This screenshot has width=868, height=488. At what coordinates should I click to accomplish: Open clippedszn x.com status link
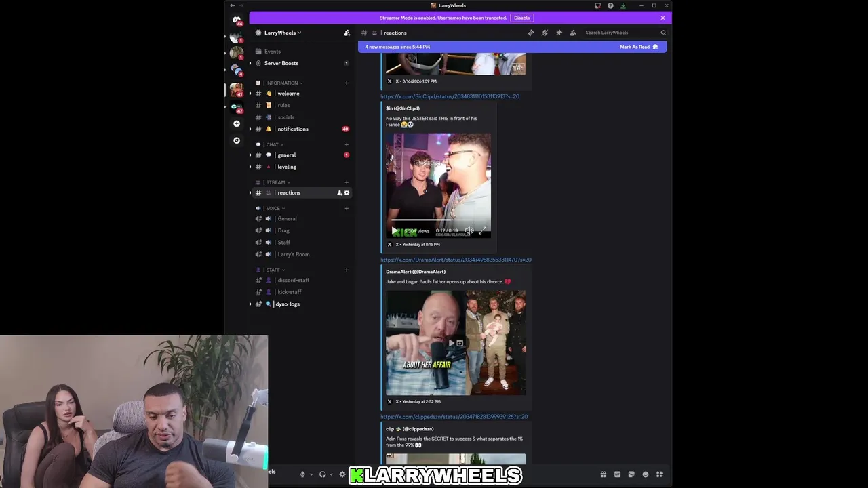(x=454, y=417)
